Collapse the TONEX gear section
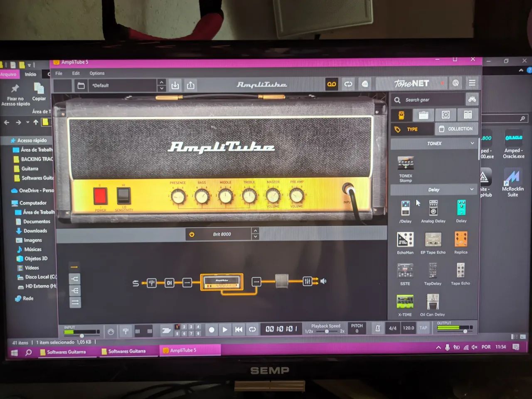 [x=472, y=143]
